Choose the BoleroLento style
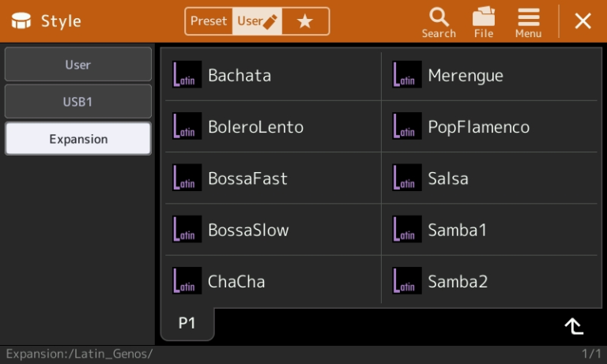 [273, 126]
